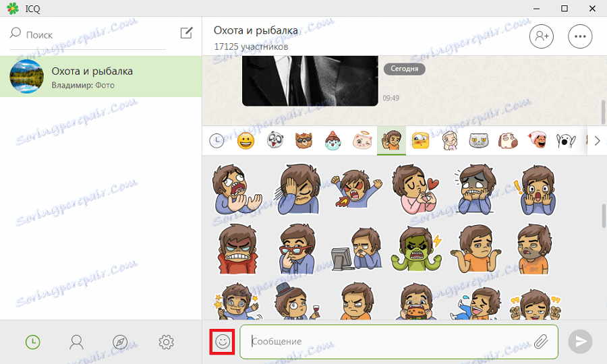Select the brown-haired guy sticker pack
The image size is (607, 364).
[391, 140]
